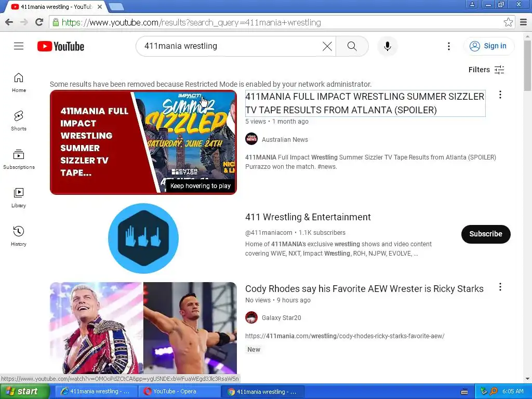This screenshot has width=532, height=399.
Task: Open the browser main menu icon
Action: pos(524,22)
